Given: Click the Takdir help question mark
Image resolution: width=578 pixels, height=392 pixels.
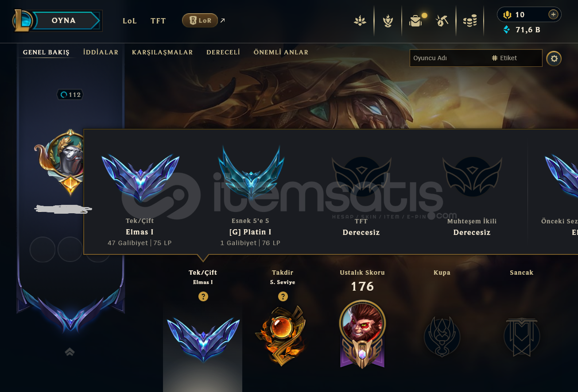Looking at the screenshot, I should pos(283,296).
